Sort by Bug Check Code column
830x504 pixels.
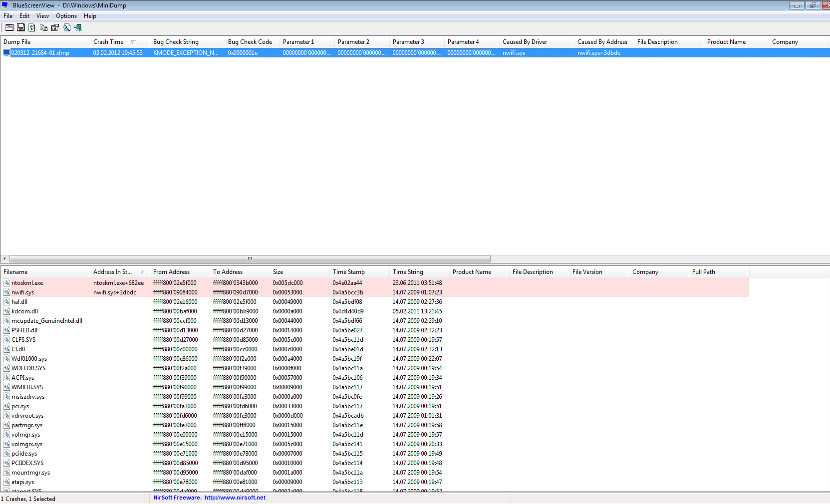252,42
